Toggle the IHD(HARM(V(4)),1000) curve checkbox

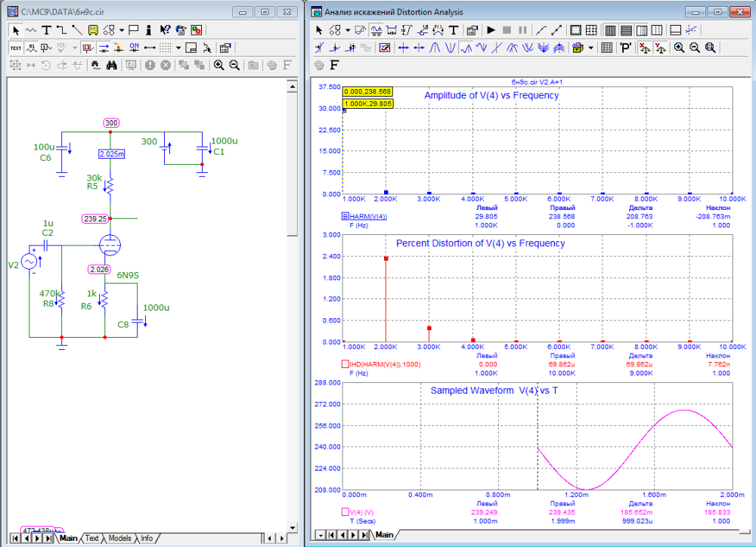[x=345, y=365]
